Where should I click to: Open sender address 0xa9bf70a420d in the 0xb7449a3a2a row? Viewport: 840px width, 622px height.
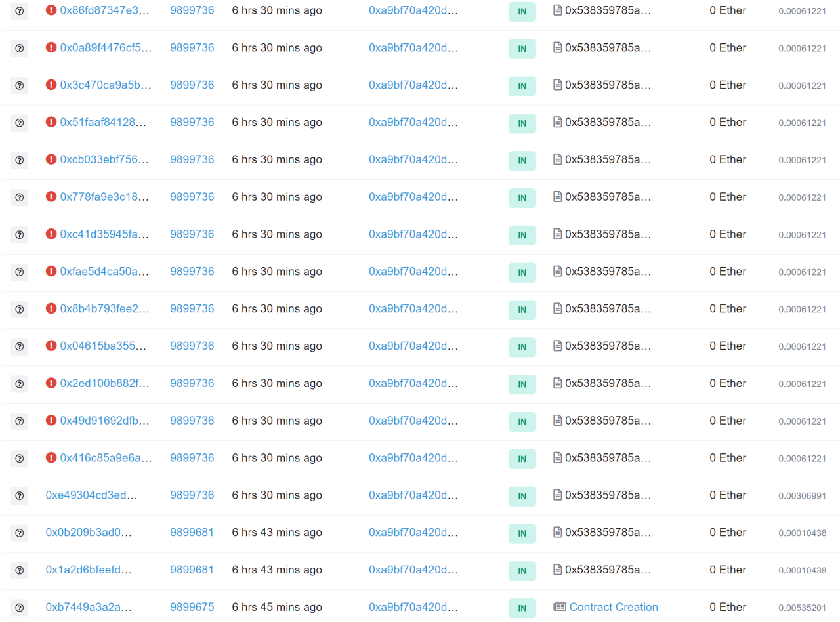click(x=413, y=607)
